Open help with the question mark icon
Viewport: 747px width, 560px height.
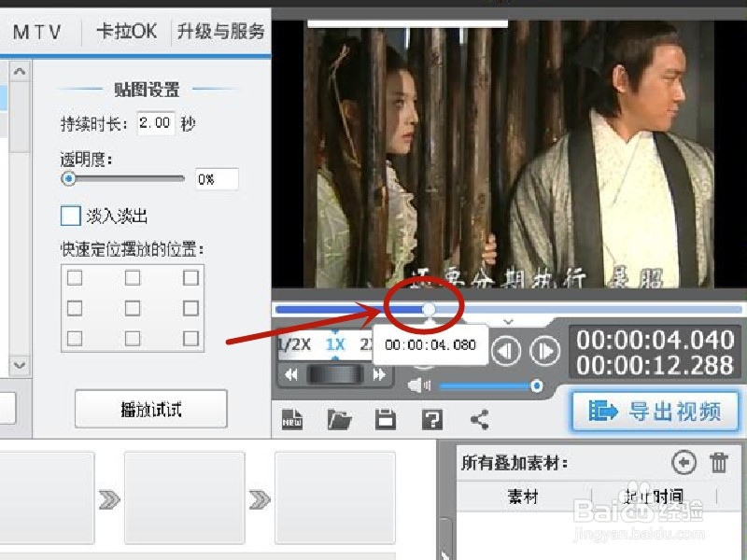coord(432,419)
